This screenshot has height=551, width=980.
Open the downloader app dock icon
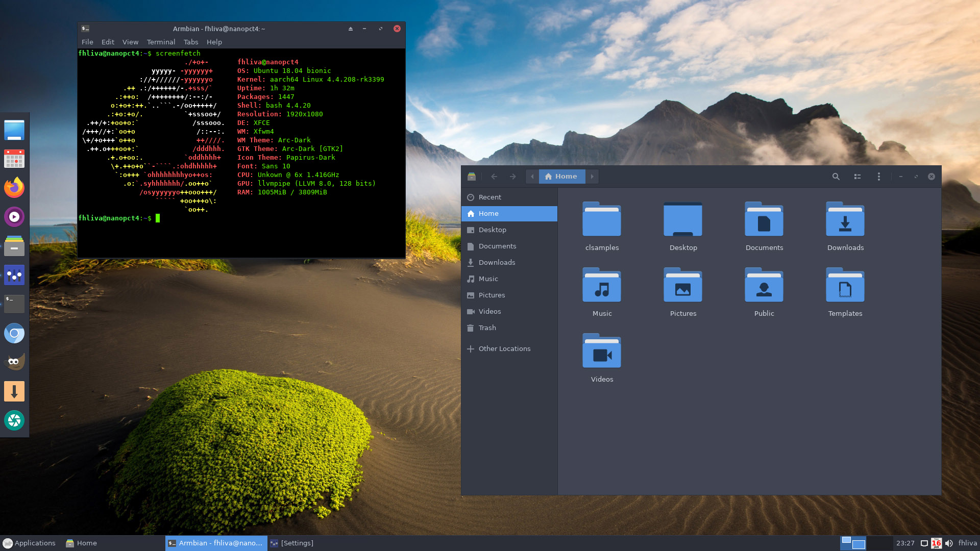pos(14,391)
